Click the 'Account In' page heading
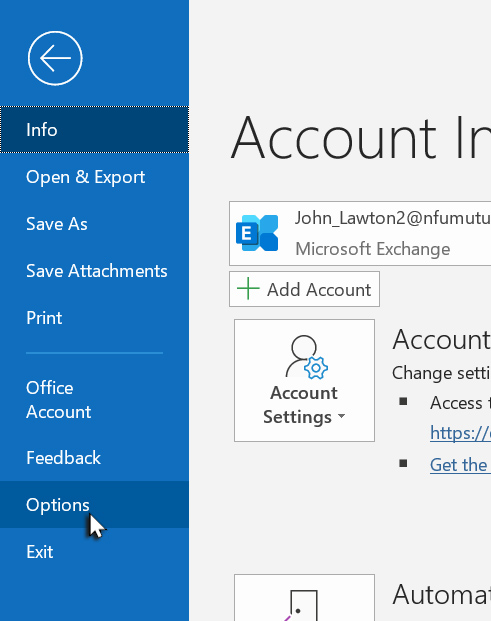Screen dimensions: 491x621 tap(361, 137)
